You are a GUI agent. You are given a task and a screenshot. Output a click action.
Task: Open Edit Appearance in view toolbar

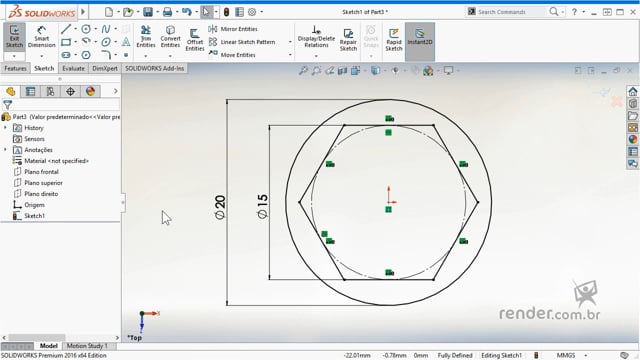427,71
